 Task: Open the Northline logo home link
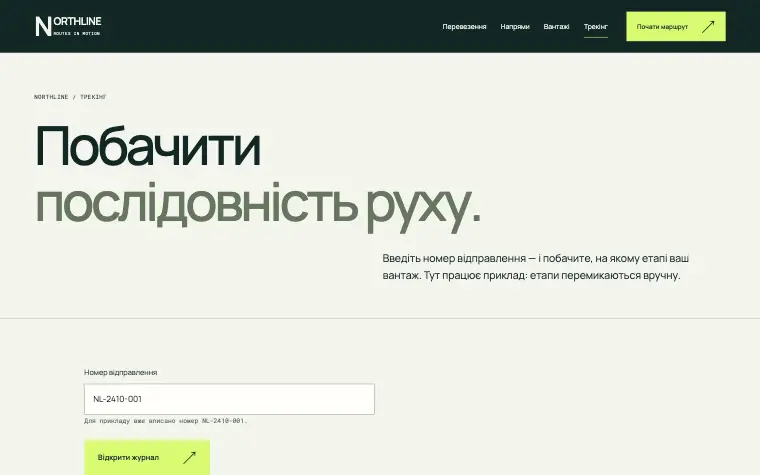[x=68, y=26]
